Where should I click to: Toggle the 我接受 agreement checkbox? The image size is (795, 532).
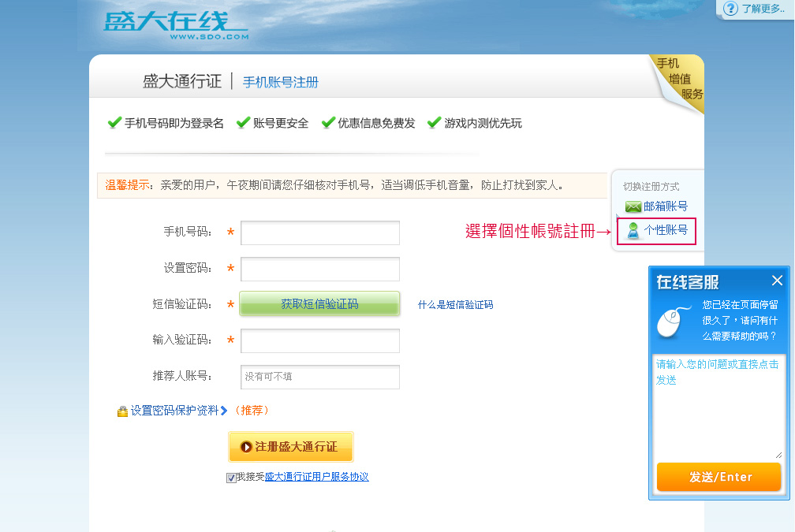tap(231, 478)
